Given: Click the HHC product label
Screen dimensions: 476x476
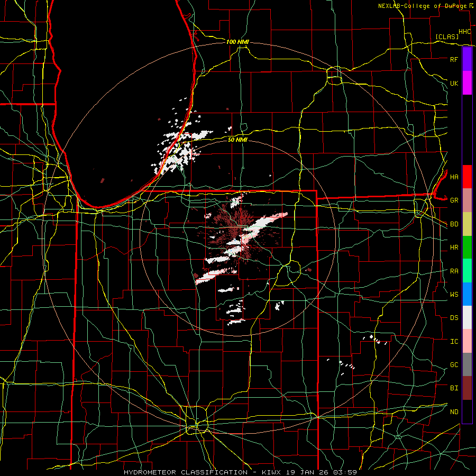Looking at the screenshot, I should [x=465, y=32].
